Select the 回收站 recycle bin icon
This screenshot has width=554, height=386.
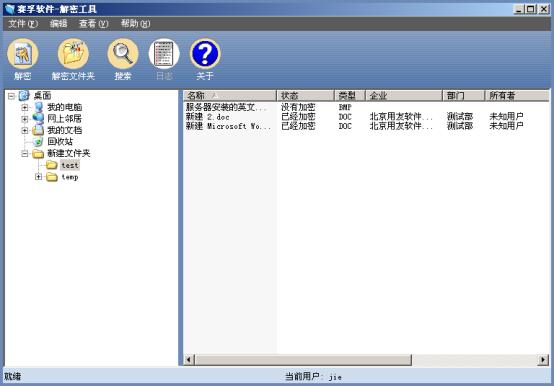tap(38, 142)
